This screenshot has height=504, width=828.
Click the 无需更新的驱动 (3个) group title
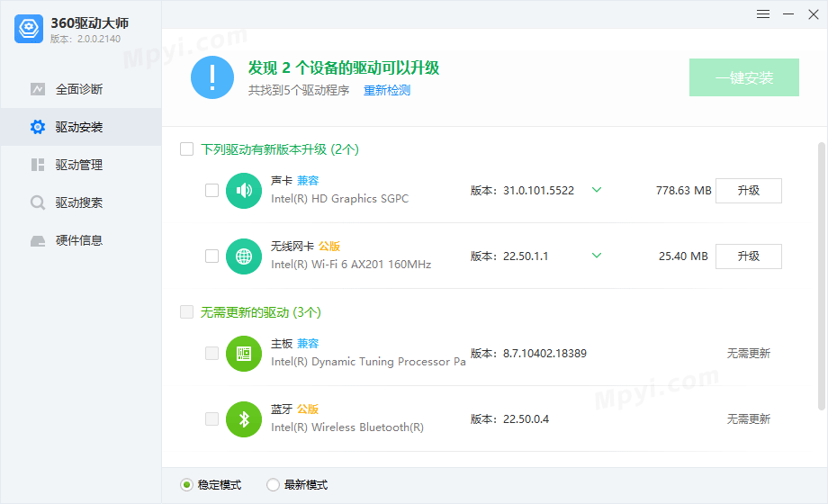pyautogui.click(x=261, y=312)
